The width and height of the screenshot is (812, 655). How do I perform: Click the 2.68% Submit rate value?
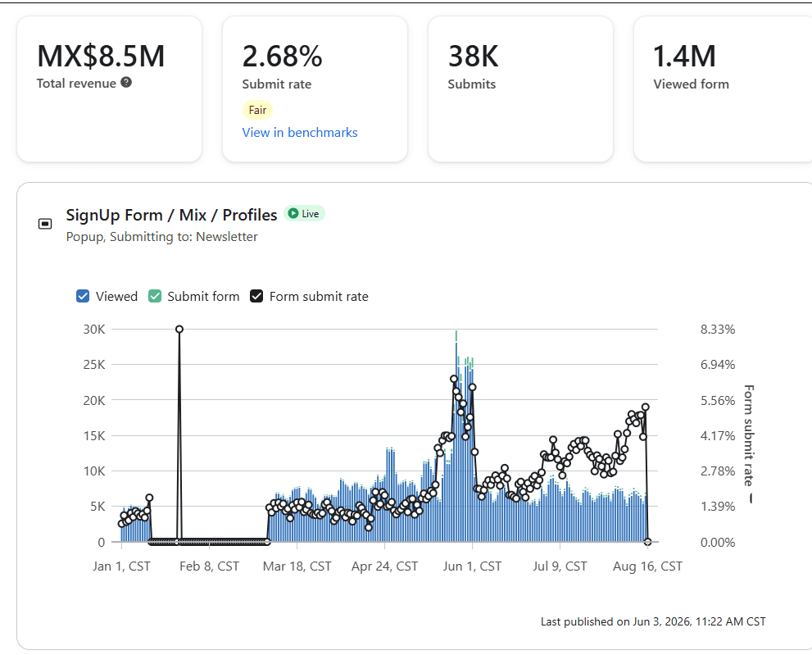pos(282,56)
